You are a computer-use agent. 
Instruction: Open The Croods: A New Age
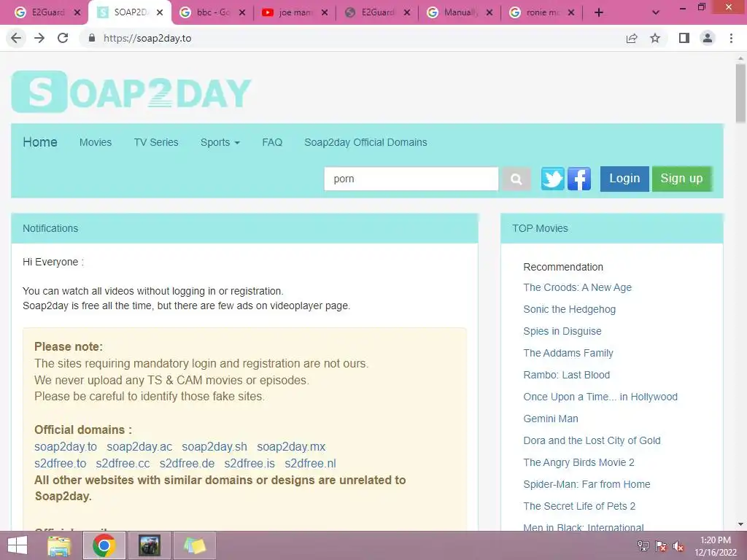pos(578,287)
